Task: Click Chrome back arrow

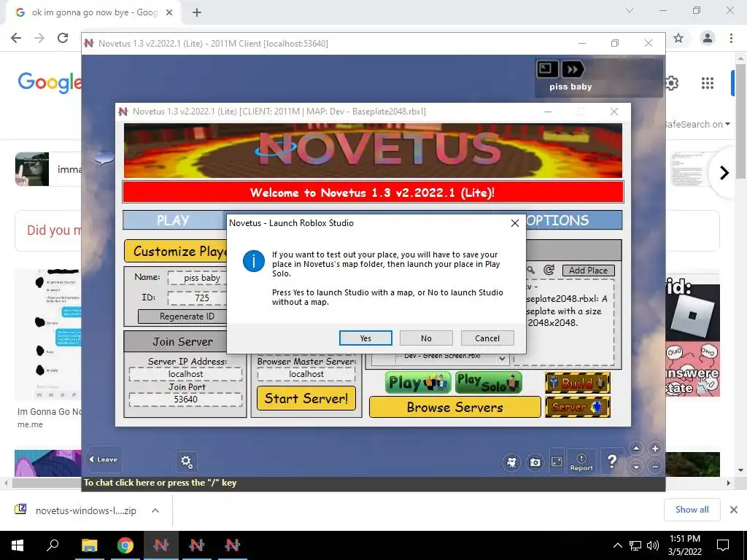Action: click(16, 38)
